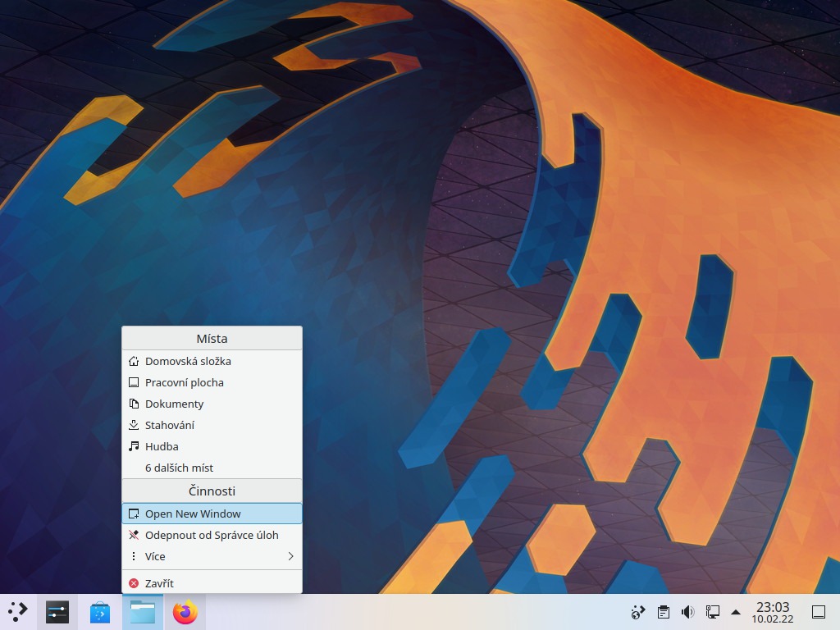Choose Open New Window
This screenshot has height=630, width=840.
(x=212, y=514)
